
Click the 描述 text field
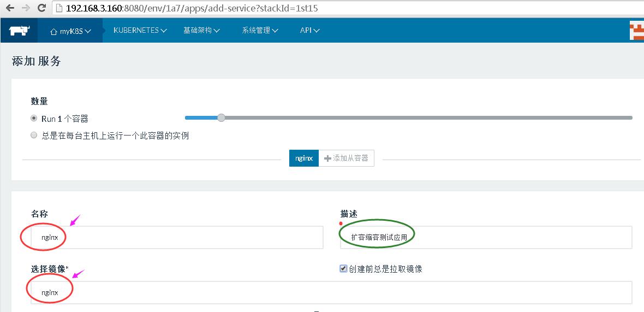[486, 237]
